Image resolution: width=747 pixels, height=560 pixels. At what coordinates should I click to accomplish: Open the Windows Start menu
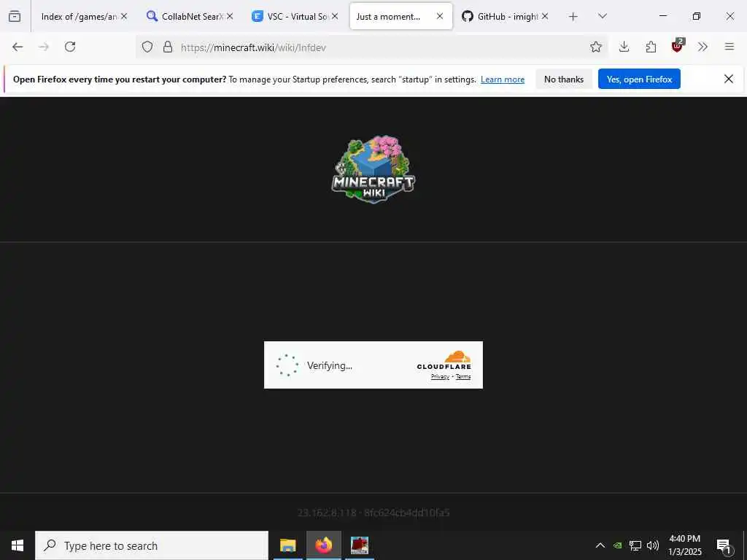tap(18, 545)
